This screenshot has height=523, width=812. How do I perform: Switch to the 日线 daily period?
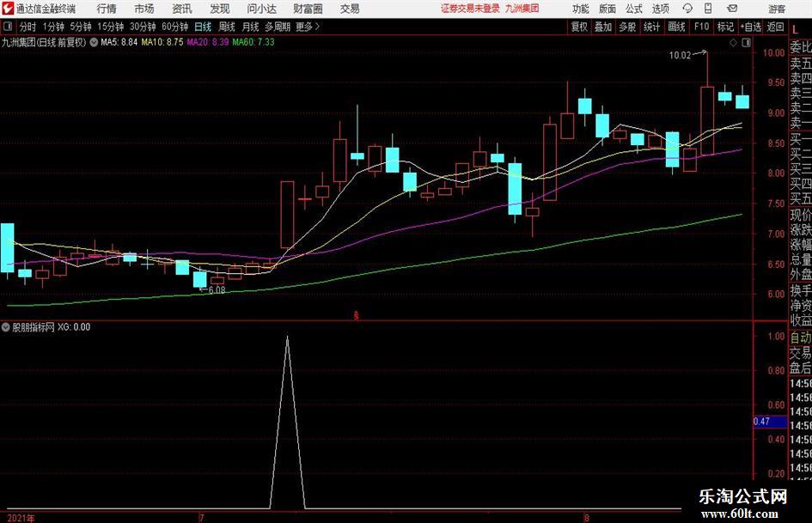203,27
